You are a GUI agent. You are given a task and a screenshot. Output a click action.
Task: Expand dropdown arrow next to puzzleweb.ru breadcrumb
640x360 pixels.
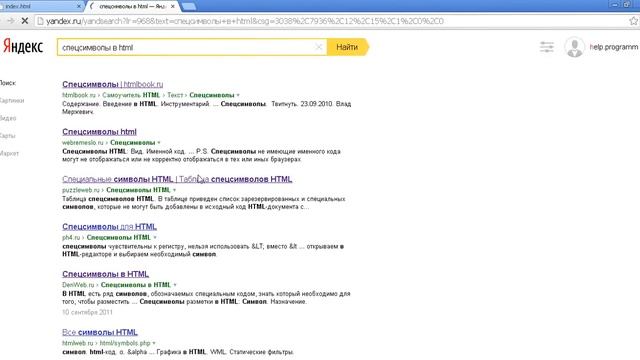coord(174,190)
